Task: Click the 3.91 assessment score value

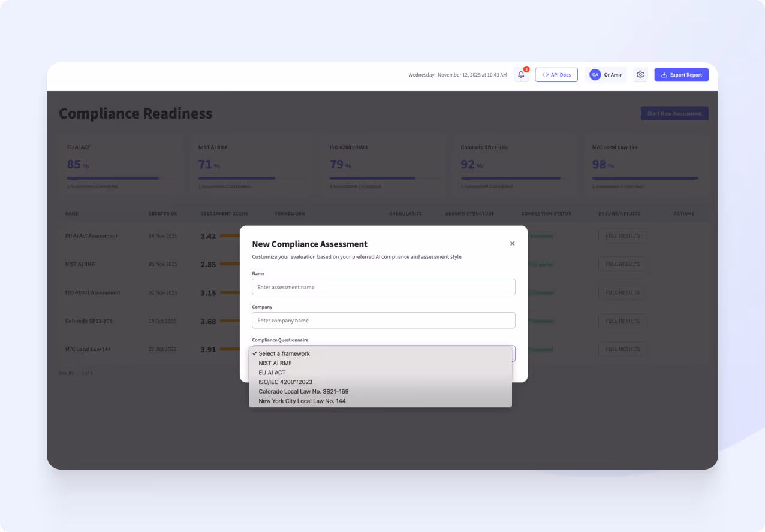Action: click(208, 350)
